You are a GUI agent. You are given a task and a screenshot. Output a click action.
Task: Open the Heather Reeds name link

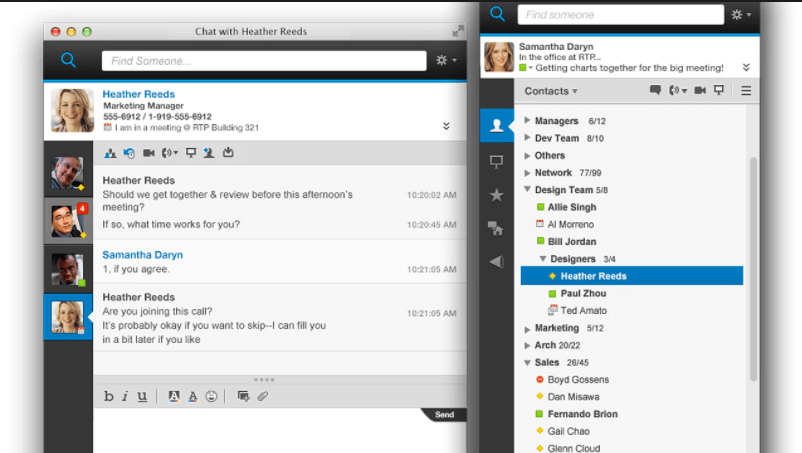click(x=139, y=94)
